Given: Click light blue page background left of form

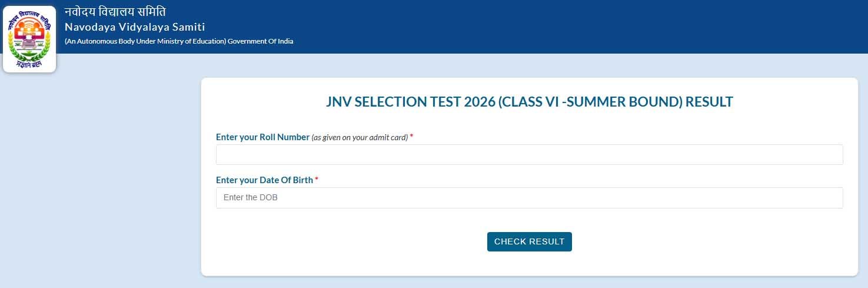Looking at the screenshot, I should tap(100, 177).
